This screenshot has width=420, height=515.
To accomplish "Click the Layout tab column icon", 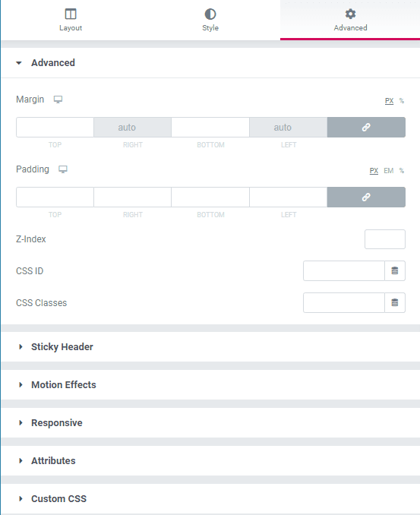I will [x=71, y=14].
